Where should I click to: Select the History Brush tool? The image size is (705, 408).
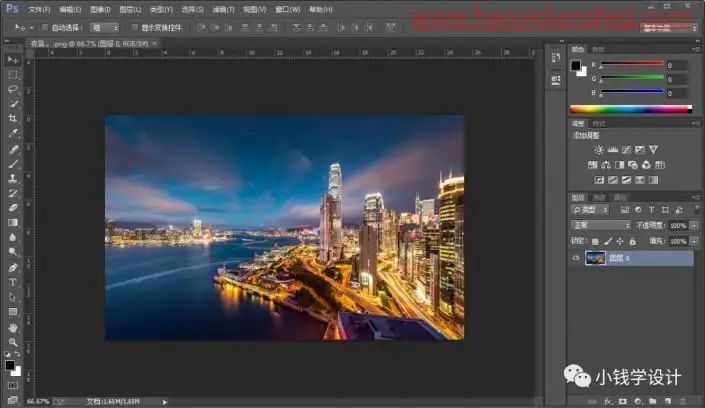[13, 193]
